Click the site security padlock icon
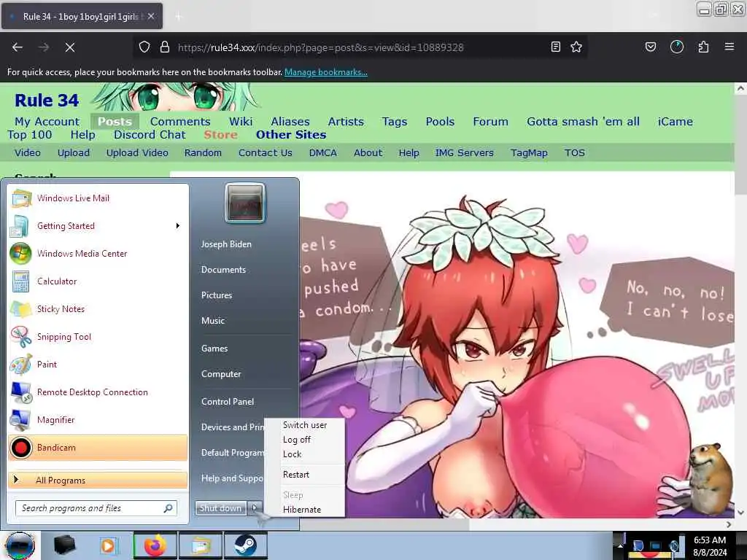747x560 pixels. click(164, 47)
